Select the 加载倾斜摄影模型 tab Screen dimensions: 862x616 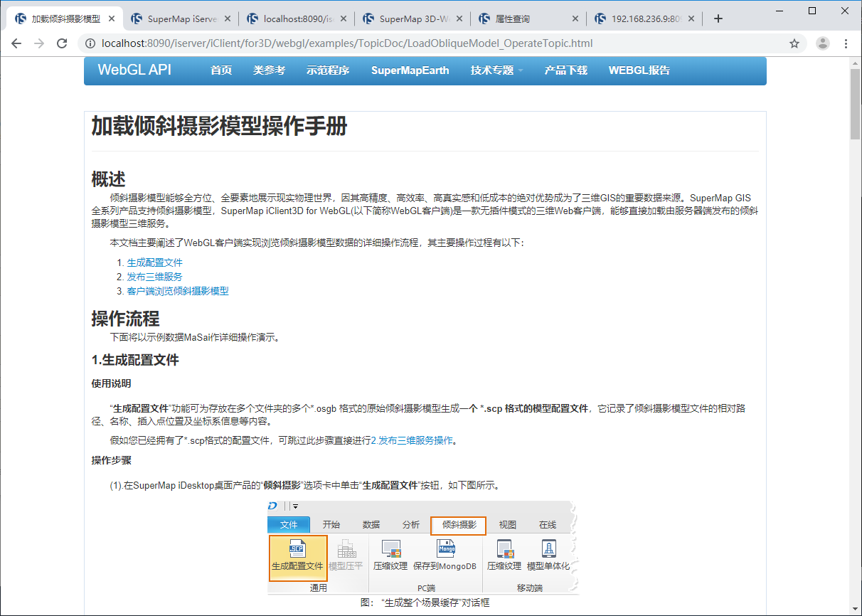(x=64, y=19)
